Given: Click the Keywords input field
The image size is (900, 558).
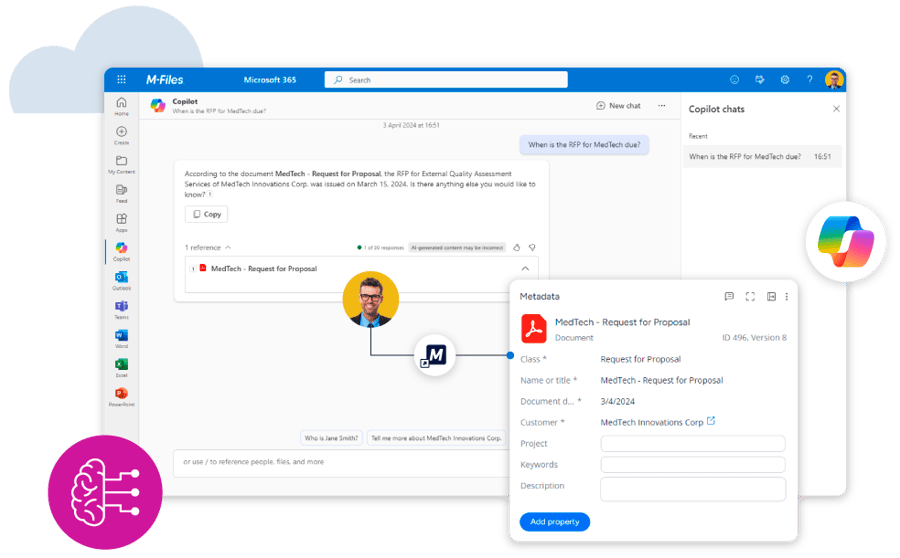Looking at the screenshot, I should point(692,465).
